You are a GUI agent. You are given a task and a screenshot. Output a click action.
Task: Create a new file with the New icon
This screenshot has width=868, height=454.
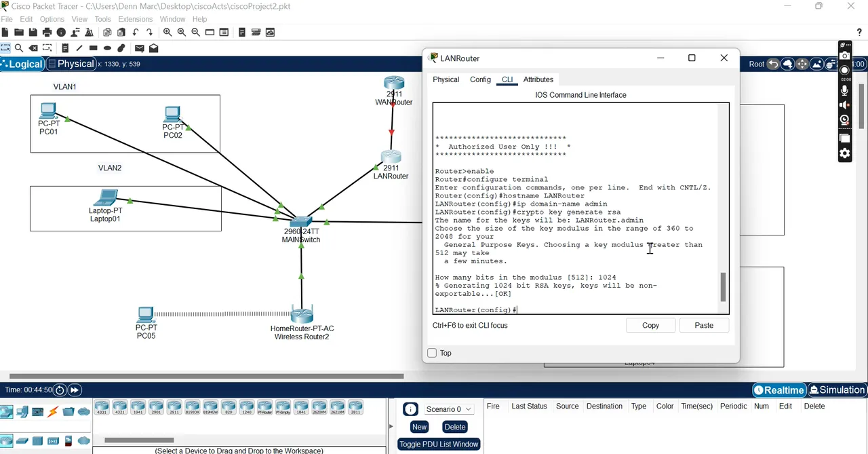[x=5, y=32]
